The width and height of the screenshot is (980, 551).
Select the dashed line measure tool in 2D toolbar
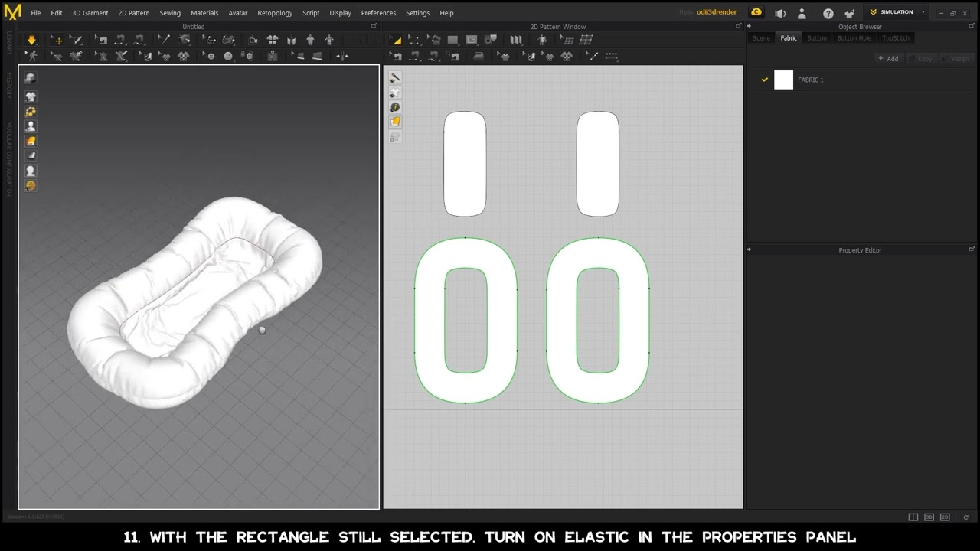click(611, 56)
